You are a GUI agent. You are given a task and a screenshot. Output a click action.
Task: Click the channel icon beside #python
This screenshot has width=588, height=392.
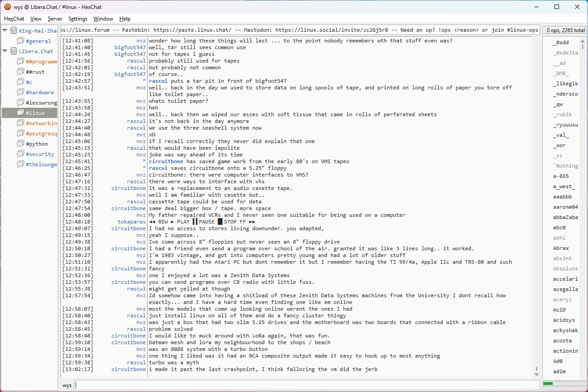[x=21, y=144]
